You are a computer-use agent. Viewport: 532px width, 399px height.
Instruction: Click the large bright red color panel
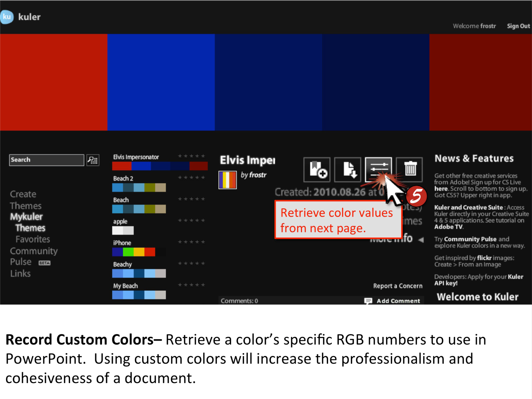click(x=53, y=82)
